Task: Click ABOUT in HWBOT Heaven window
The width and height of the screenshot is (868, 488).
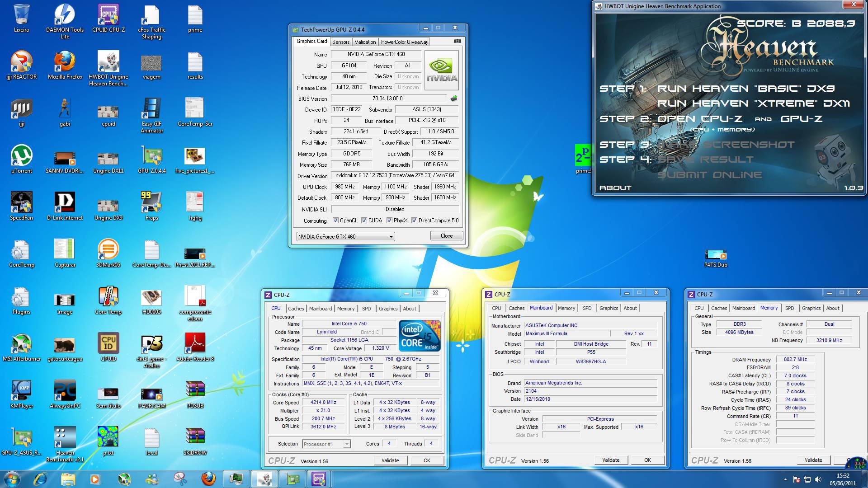Action: pos(615,188)
